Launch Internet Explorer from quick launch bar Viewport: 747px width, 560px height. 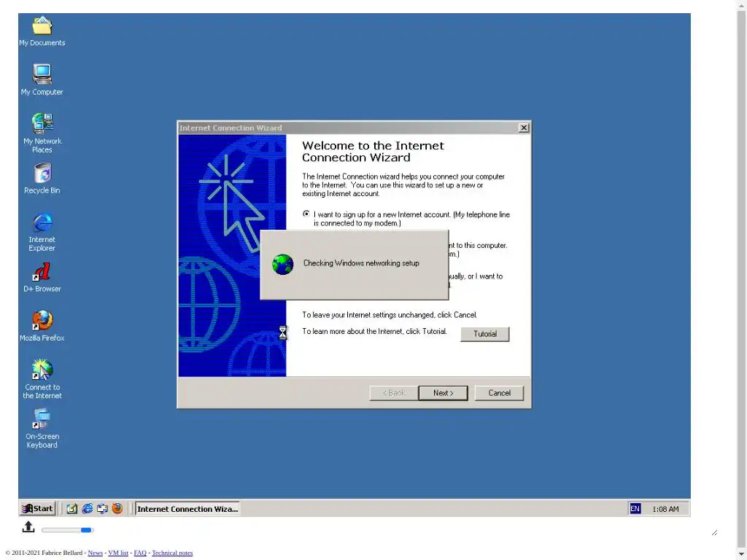click(88, 508)
